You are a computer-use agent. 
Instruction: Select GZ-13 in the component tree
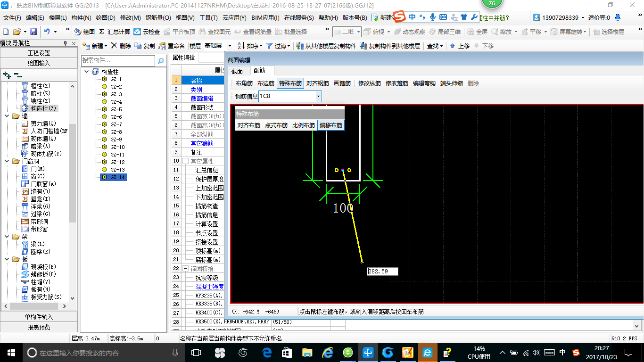coord(117,170)
